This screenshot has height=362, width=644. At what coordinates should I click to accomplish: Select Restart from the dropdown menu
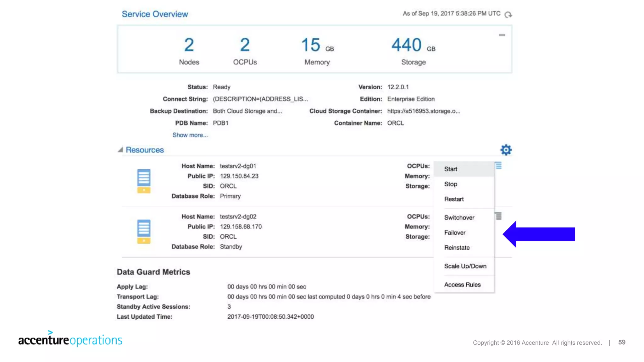[454, 199]
